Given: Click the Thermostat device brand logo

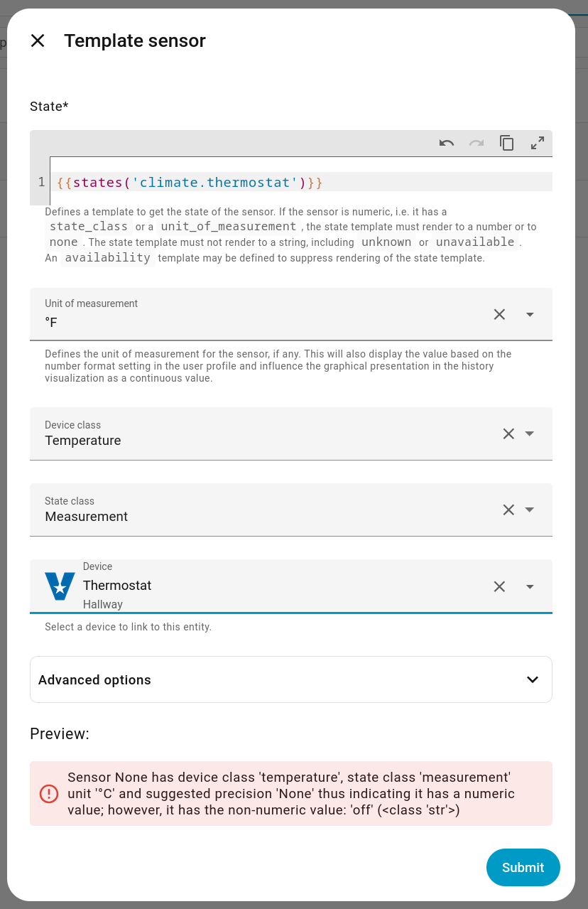Looking at the screenshot, I should [x=60, y=586].
